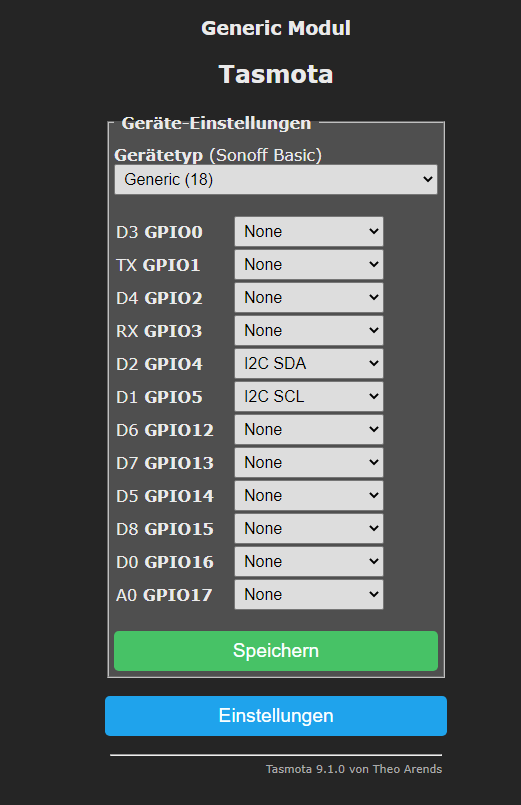Viewport: 521px width, 805px height.
Task: Expand the D7 GPIO13 function dropdown
Action: [308, 462]
